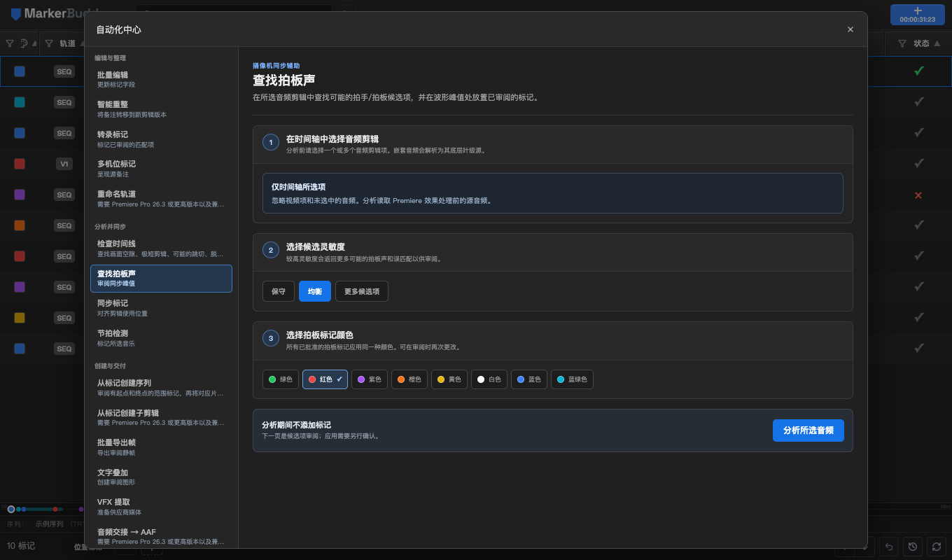Choose the 红色 marker color chip

[325, 379]
